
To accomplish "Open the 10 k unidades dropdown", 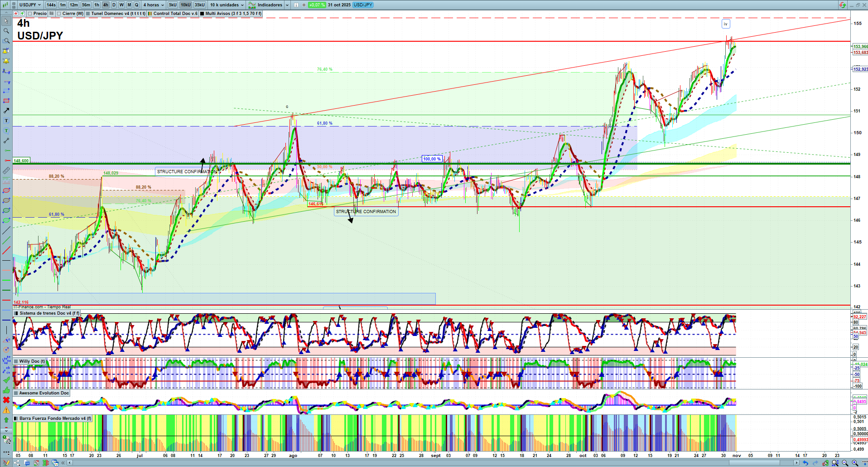I will pyautogui.click(x=227, y=5).
